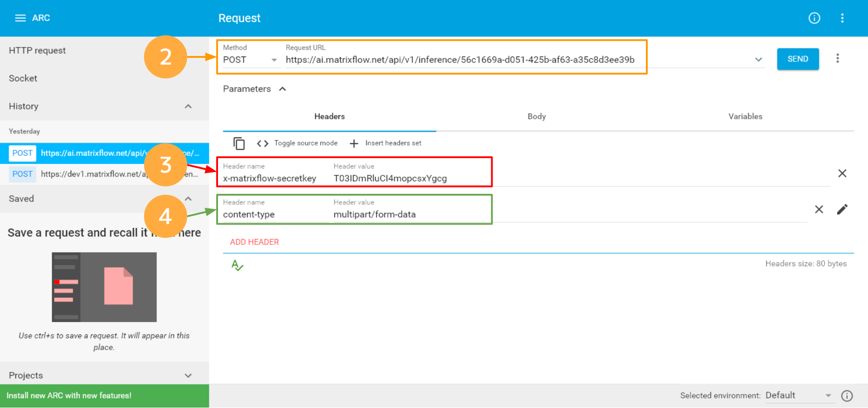The height and width of the screenshot is (408, 868).
Task: Select history entry for ai.matrixflow.net
Action: tap(104, 153)
